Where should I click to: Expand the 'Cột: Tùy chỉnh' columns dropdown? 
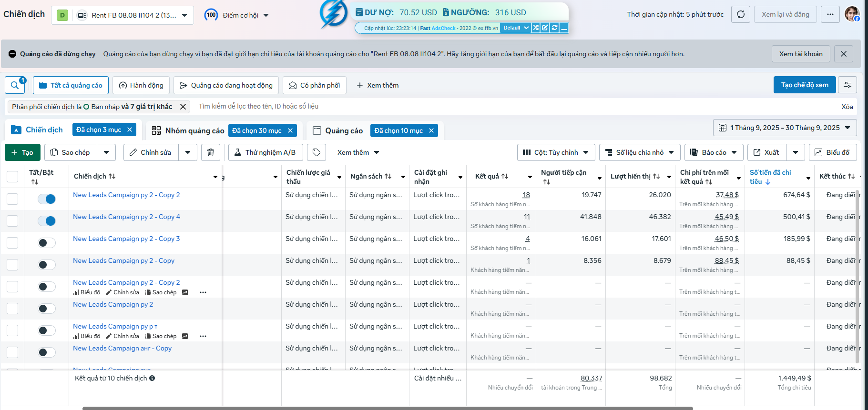(x=556, y=152)
